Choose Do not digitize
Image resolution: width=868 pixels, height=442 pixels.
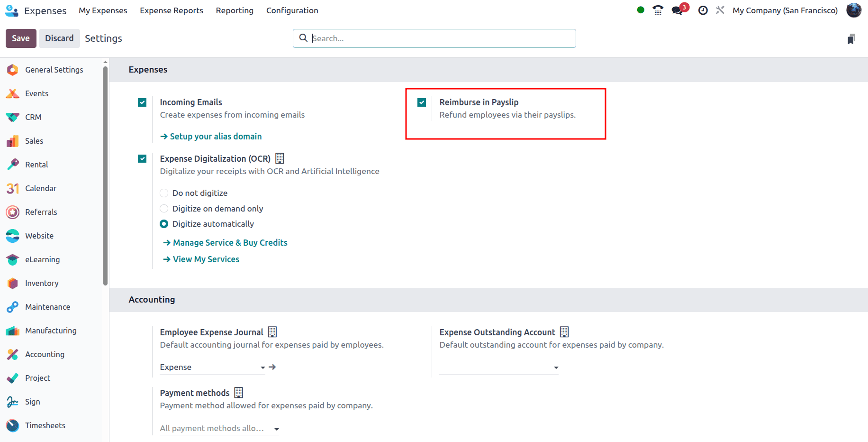point(164,193)
